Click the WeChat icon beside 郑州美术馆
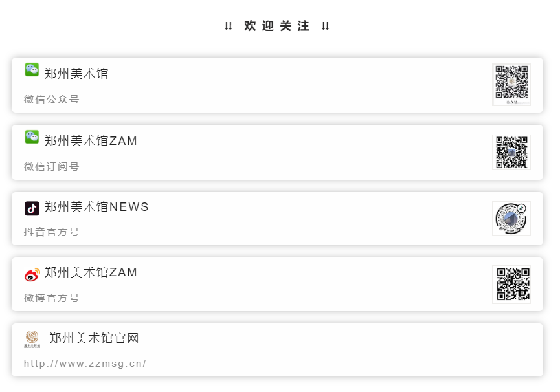 [x=32, y=70]
